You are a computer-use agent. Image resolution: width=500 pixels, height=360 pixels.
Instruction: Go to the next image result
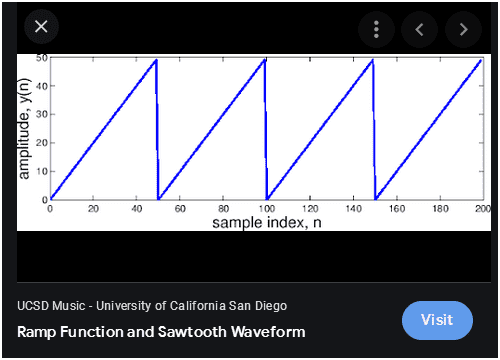click(463, 29)
